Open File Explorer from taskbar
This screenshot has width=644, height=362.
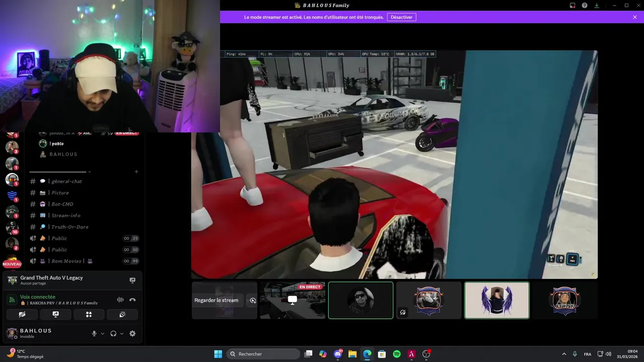click(352, 354)
